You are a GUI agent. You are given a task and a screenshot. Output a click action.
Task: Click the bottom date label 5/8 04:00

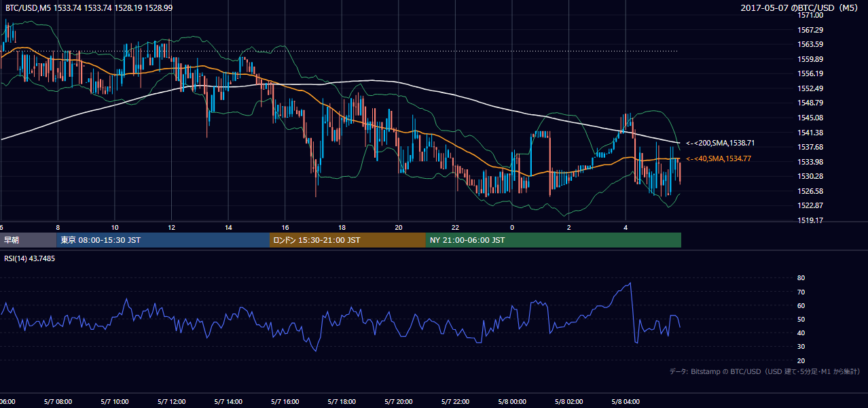(626, 402)
